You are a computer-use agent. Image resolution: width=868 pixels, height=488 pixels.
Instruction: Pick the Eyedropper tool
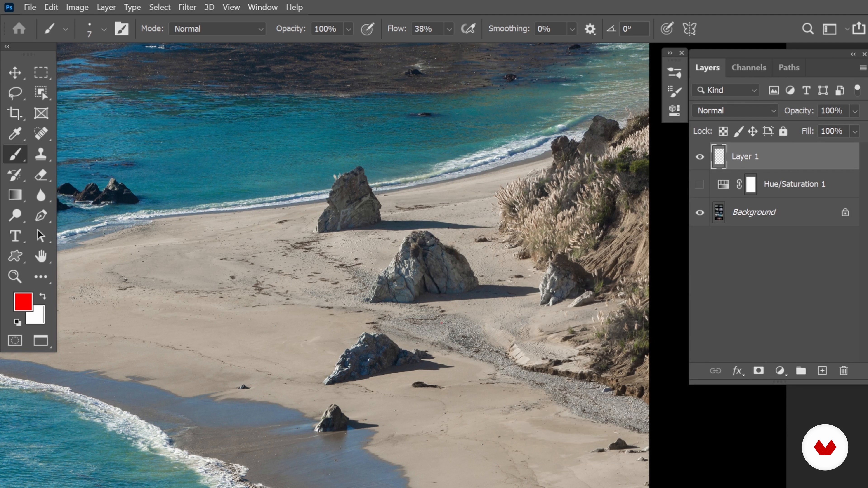point(15,133)
